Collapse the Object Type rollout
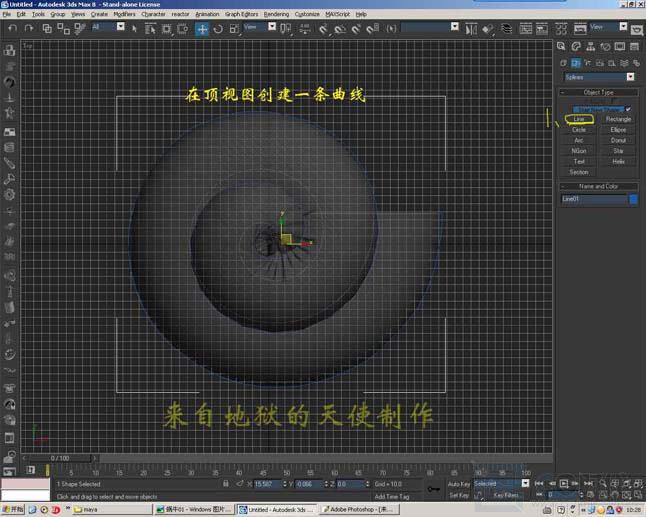646x517 pixels. tap(599, 92)
